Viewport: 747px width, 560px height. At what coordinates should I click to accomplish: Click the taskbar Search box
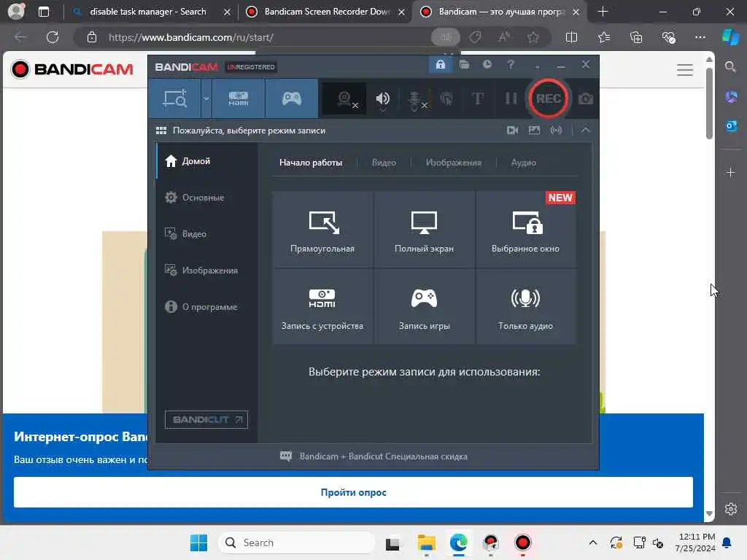tap(297, 542)
